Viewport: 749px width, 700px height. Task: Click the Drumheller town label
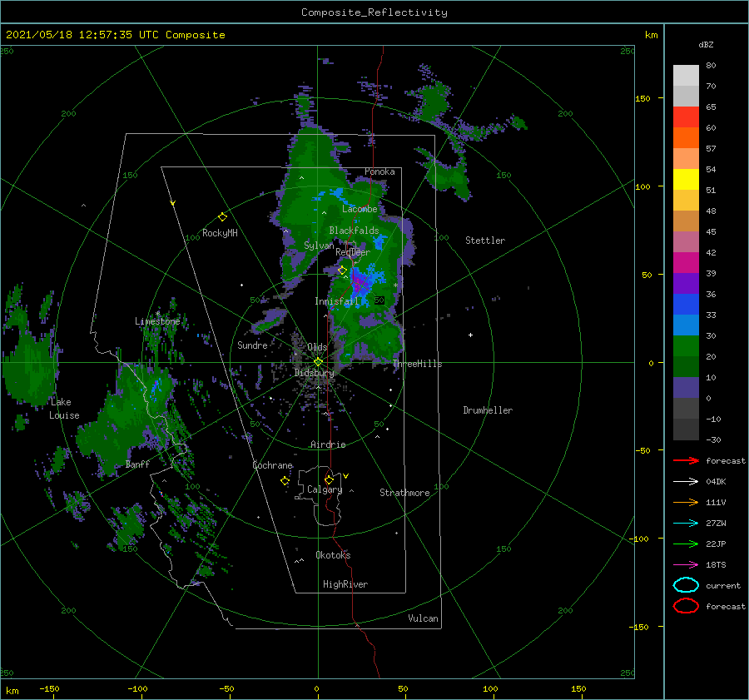tap(487, 410)
